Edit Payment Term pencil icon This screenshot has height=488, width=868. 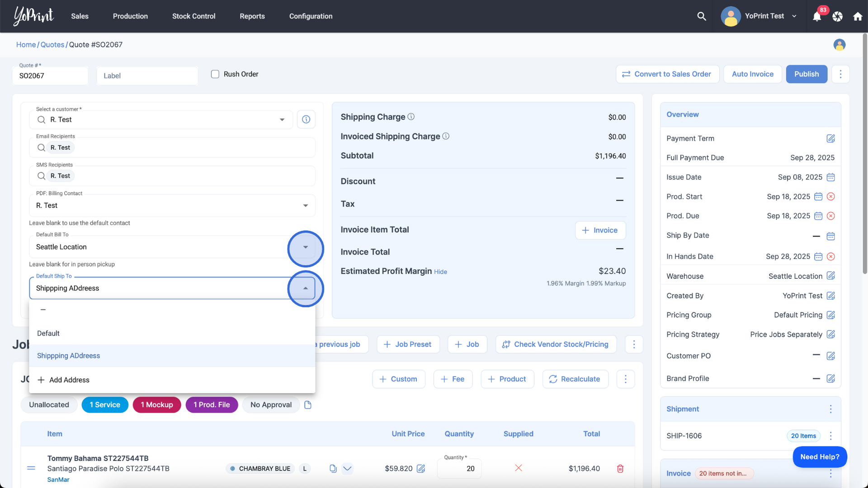pyautogui.click(x=830, y=139)
